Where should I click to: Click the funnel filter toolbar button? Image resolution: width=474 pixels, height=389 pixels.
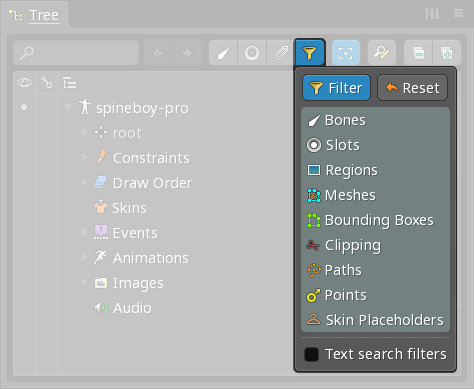pyautogui.click(x=310, y=53)
